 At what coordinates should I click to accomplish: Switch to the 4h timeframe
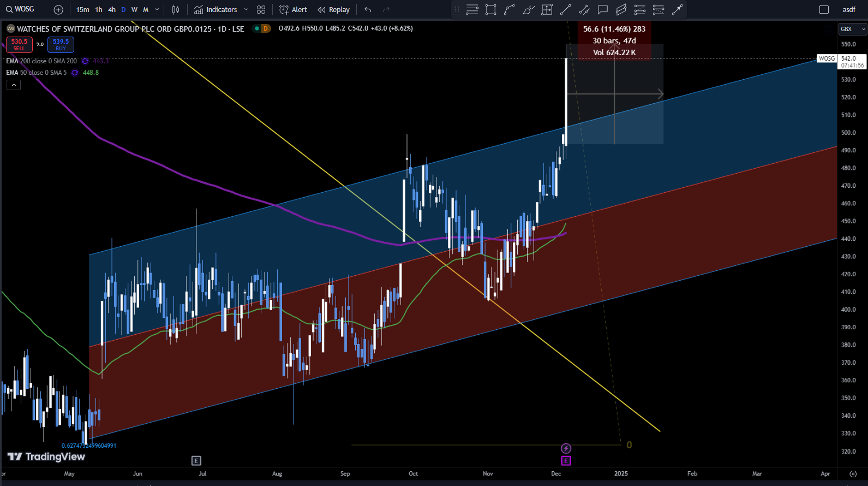112,10
